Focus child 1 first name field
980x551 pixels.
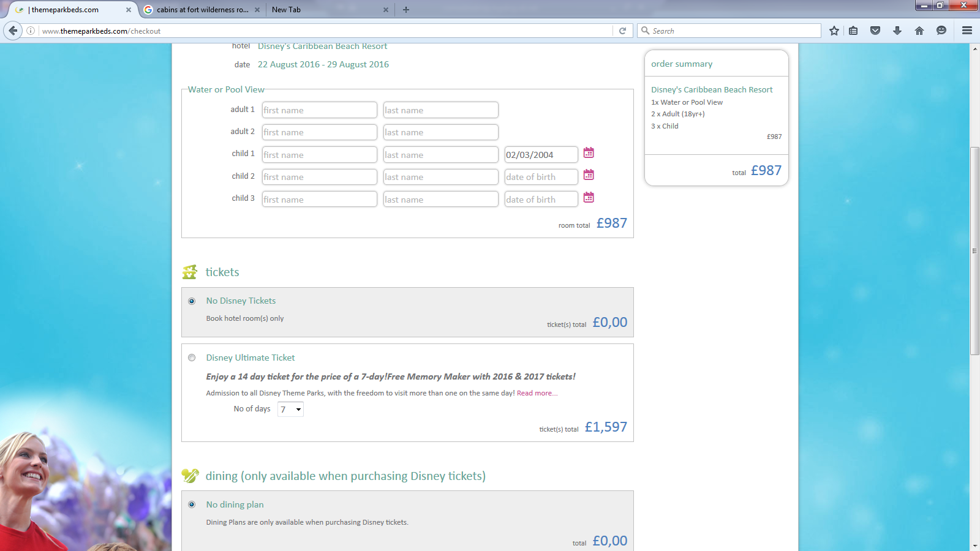click(x=319, y=155)
